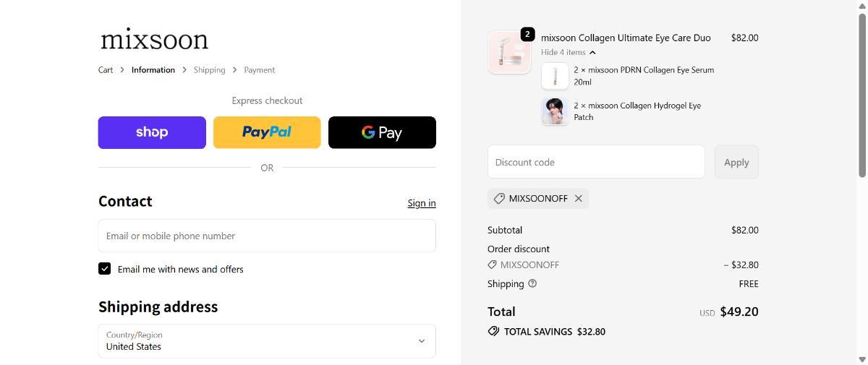The width and height of the screenshot is (868, 365).
Task: Click the discount tag icon beside MIXSOONOFF chip
Action: coord(499,198)
